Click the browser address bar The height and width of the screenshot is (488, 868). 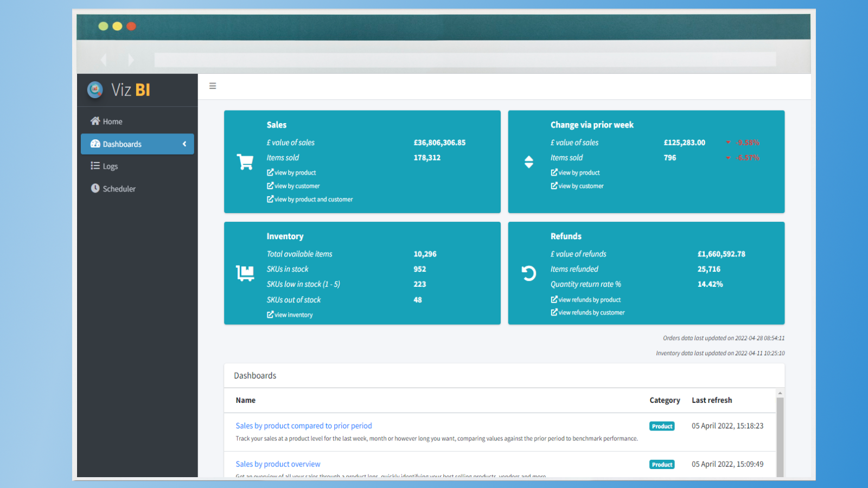pos(464,60)
